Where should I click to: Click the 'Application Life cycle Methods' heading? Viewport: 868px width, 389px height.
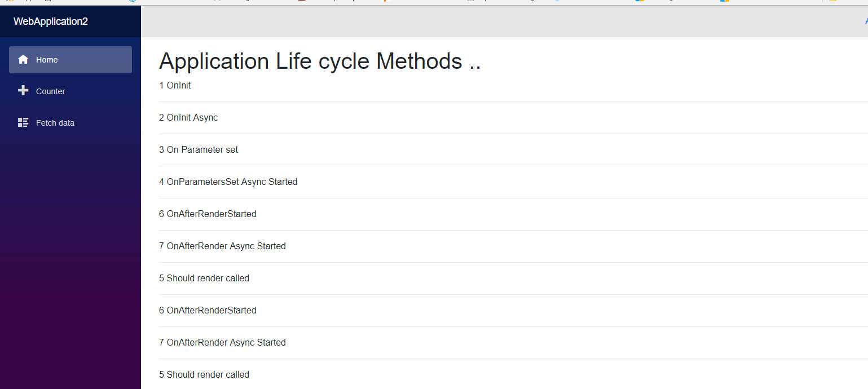(x=319, y=61)
